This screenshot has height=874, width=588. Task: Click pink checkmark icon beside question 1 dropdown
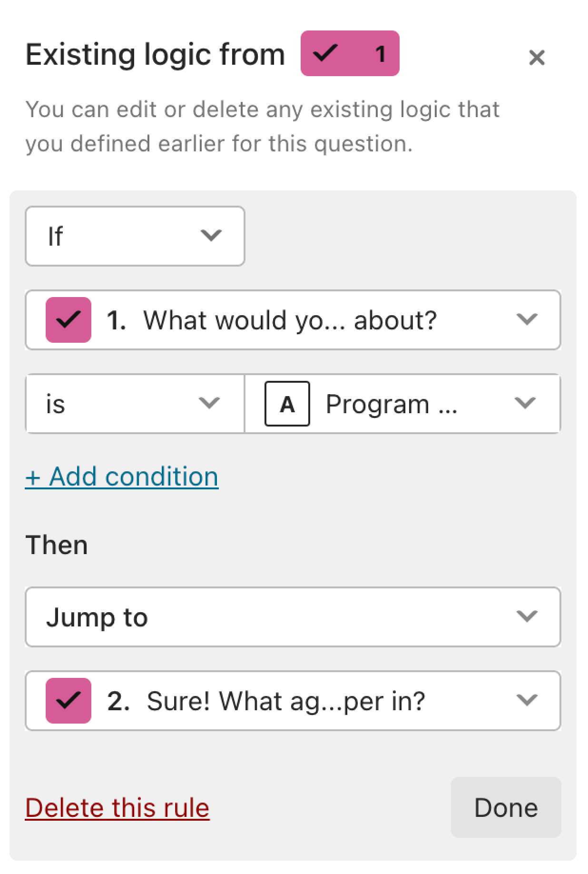click(69, 320)
